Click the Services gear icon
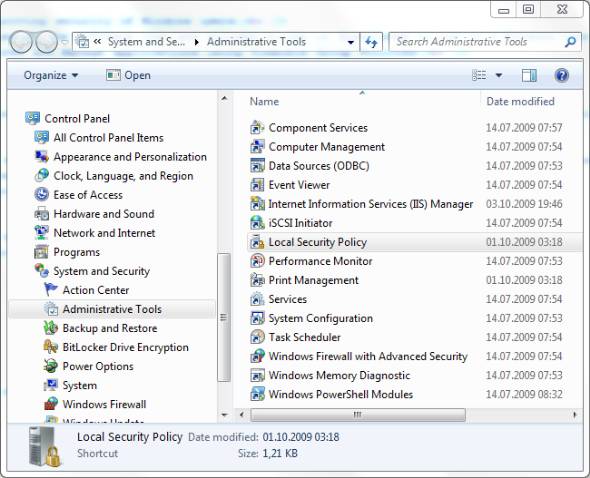This screenshot has width=590, height=478. pyautogui.click(x=257, y=299)
